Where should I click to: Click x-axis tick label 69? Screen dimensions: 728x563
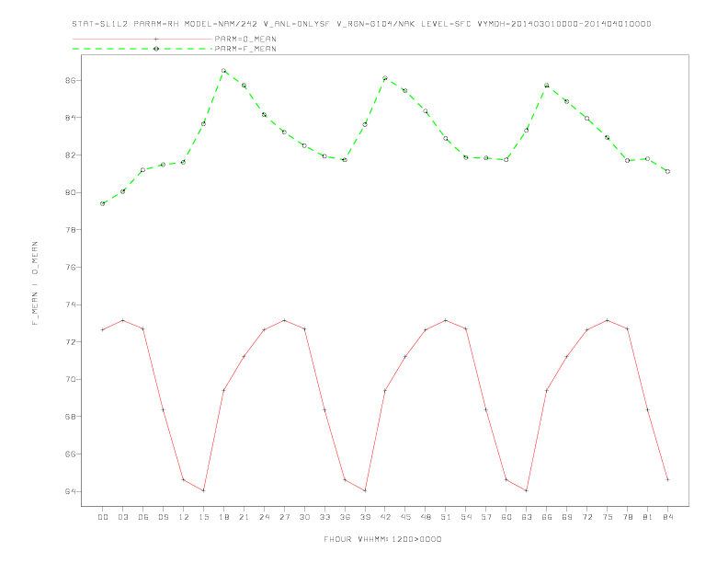point(566,517)
